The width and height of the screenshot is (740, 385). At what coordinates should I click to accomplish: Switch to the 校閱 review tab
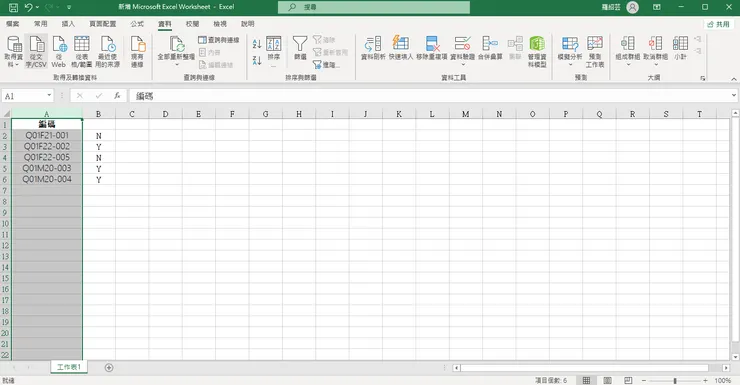192,24
